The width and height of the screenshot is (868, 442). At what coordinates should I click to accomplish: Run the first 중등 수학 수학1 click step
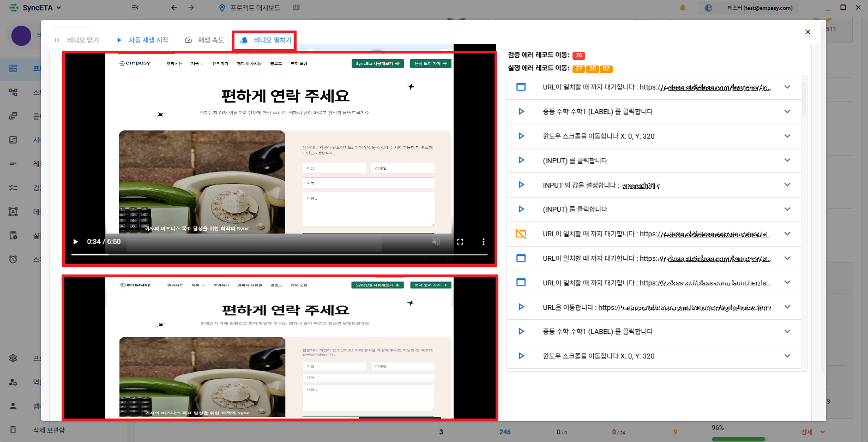[x=521, y=111]
